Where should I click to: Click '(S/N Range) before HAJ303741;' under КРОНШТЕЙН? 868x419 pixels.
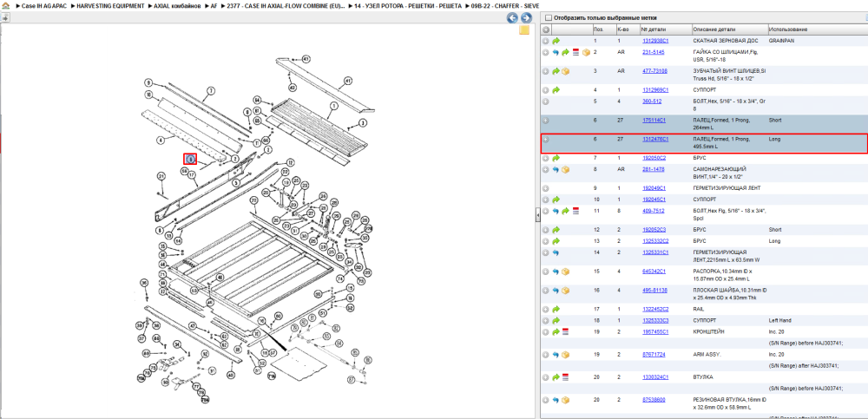click(x=806, y=344)
